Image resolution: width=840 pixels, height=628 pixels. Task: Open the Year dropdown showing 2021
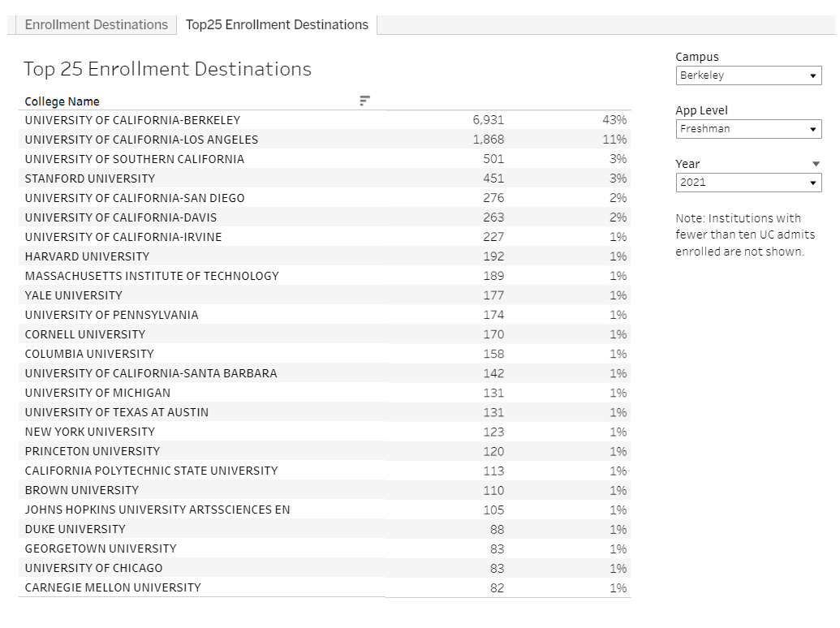pos(747,183)
